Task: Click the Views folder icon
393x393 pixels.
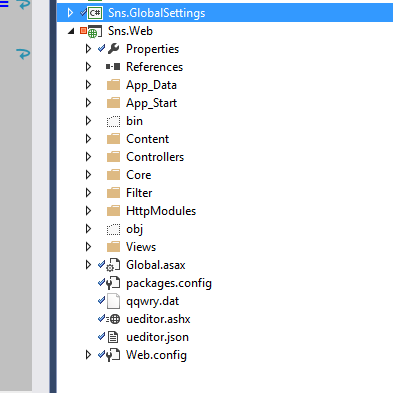Action: 113,247
